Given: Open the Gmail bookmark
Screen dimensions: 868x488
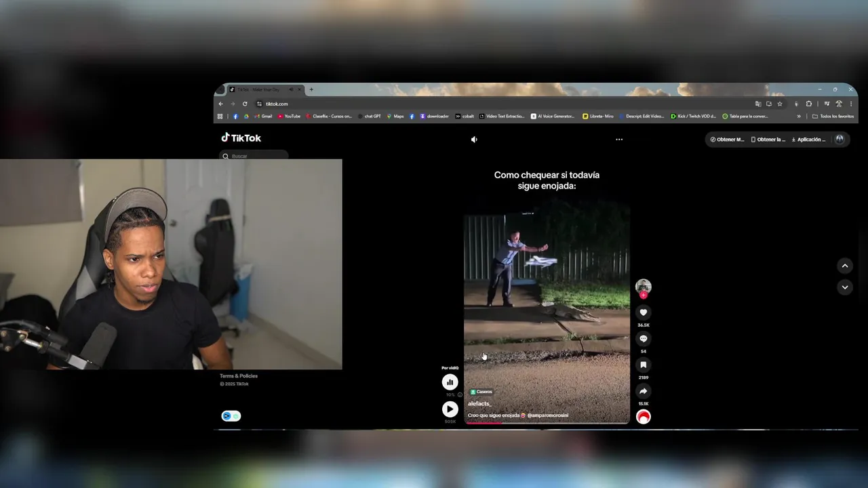Looking at the screenshot, I should click(x=263, y=117).
